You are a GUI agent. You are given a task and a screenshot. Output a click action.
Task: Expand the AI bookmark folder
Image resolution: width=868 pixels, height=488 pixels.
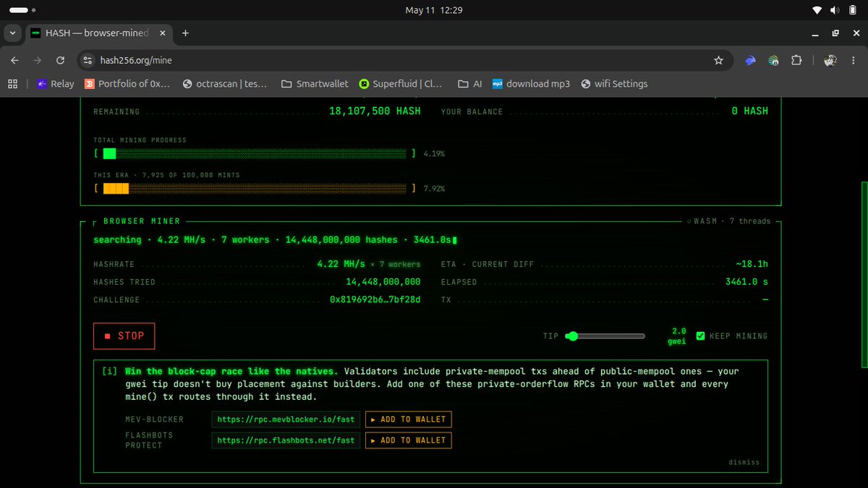(x=470, y=84)
